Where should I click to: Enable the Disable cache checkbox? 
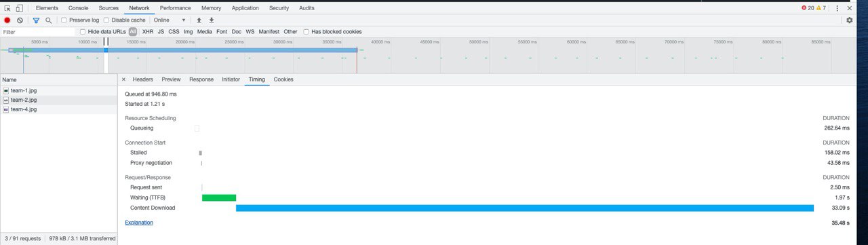106,20
